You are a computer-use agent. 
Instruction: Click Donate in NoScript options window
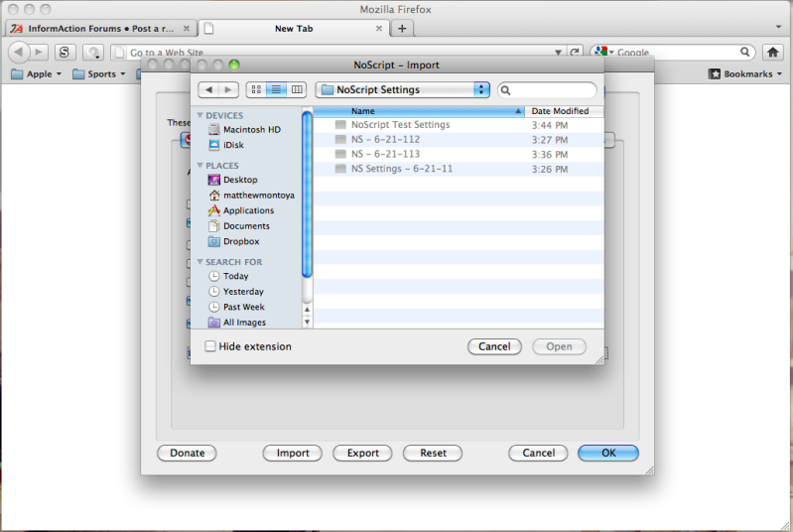(x=188, y=454)
